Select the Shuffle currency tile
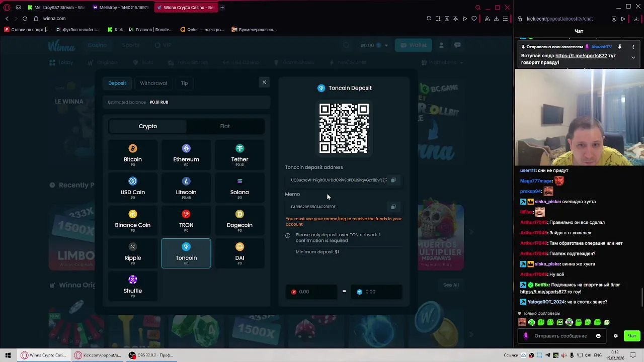This screenshot has height=362, width=644. point(133,286)
